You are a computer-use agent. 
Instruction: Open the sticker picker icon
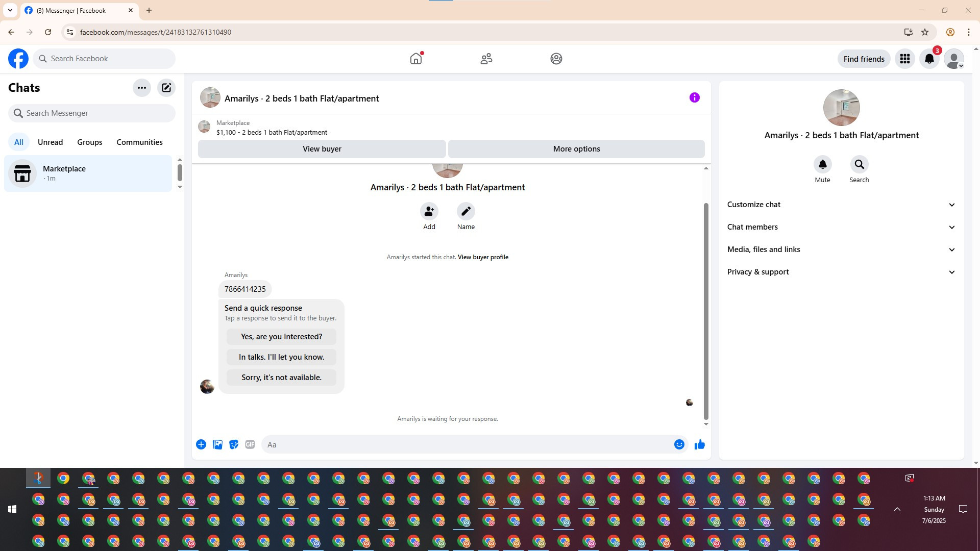[234, 444]
